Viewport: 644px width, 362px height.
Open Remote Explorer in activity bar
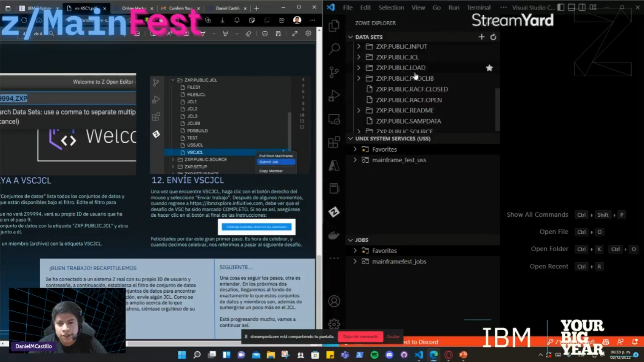pos(334,119)
